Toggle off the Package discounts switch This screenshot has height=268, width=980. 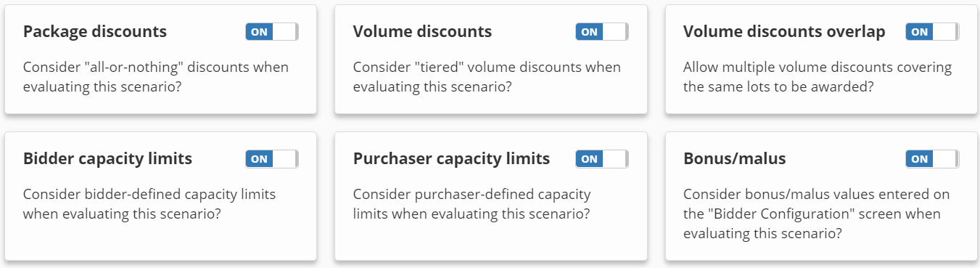coord(272,32)
